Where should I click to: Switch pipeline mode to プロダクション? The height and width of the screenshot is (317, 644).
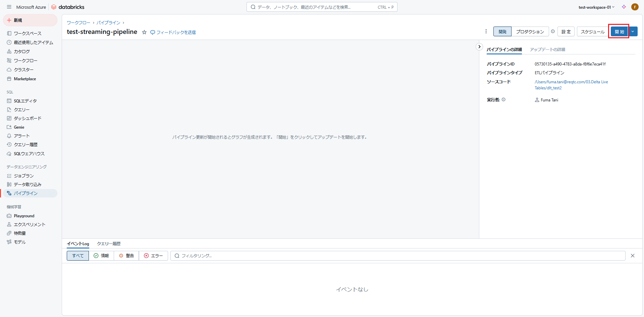point(530,32)
